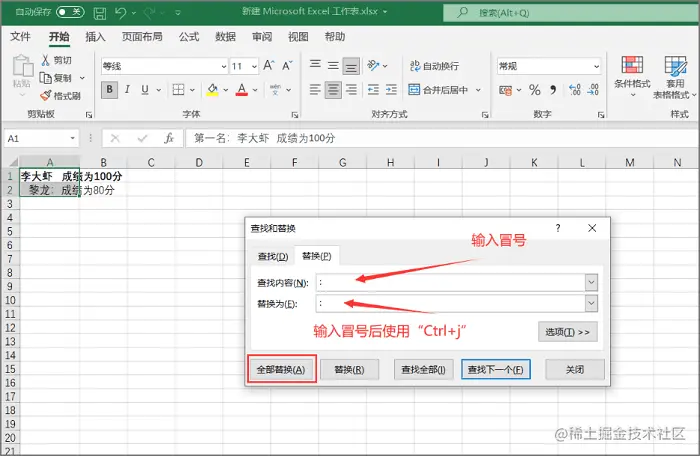Click the Copy icon
700x456 pixels.
pos(46,78)
